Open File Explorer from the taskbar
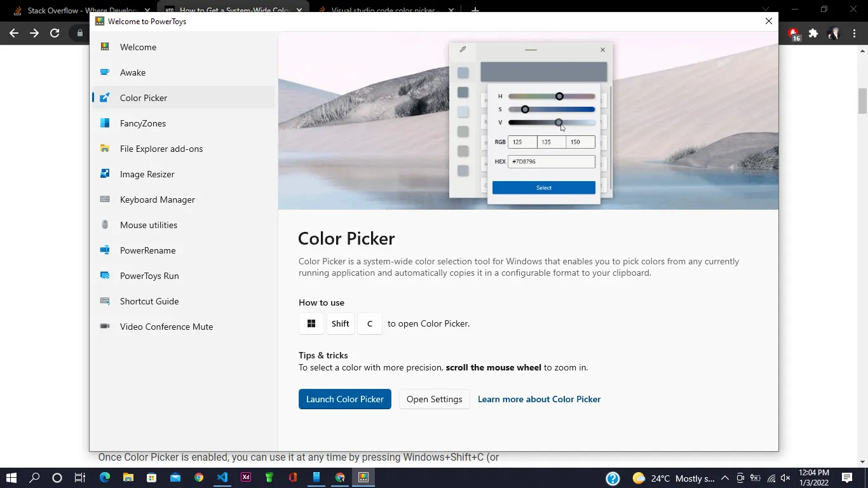Image resolution: width=868 pixels, height=488 pixels. (x=128, y=478)
